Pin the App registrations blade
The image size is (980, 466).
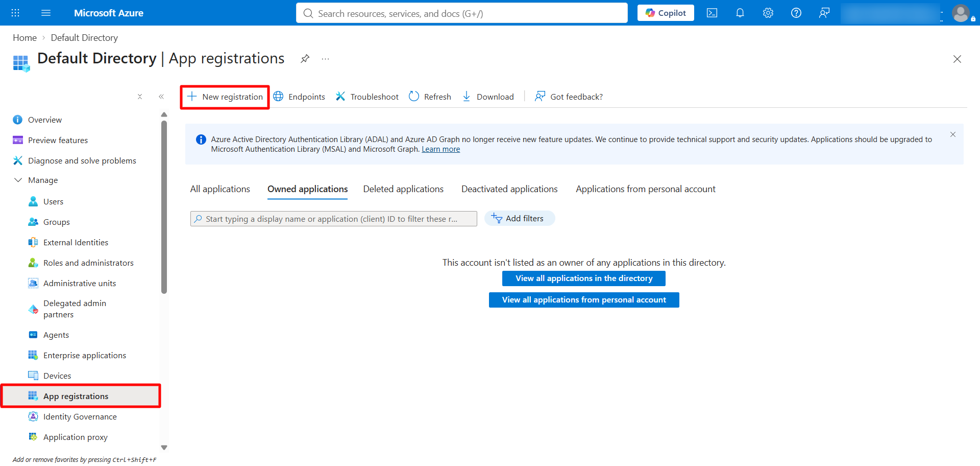pos(305,59)
